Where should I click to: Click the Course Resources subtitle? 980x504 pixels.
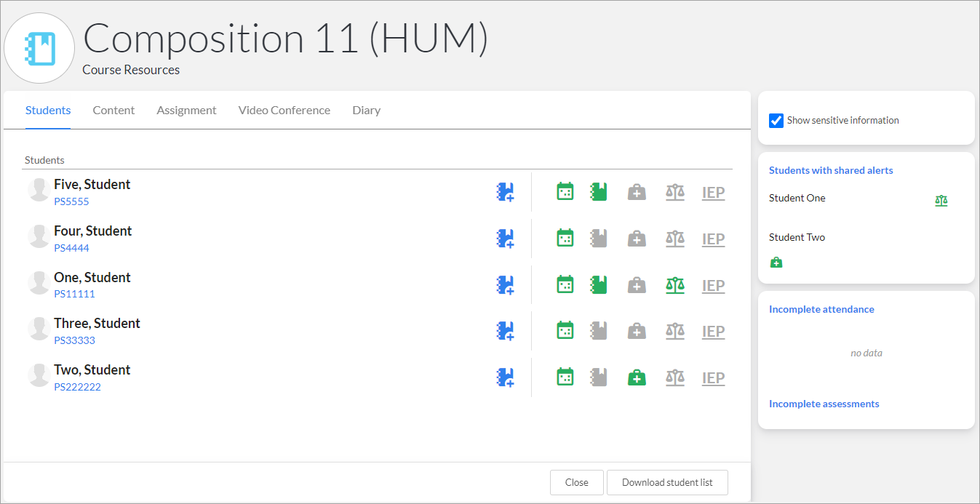pyautogui.click(x=131, y=71)
